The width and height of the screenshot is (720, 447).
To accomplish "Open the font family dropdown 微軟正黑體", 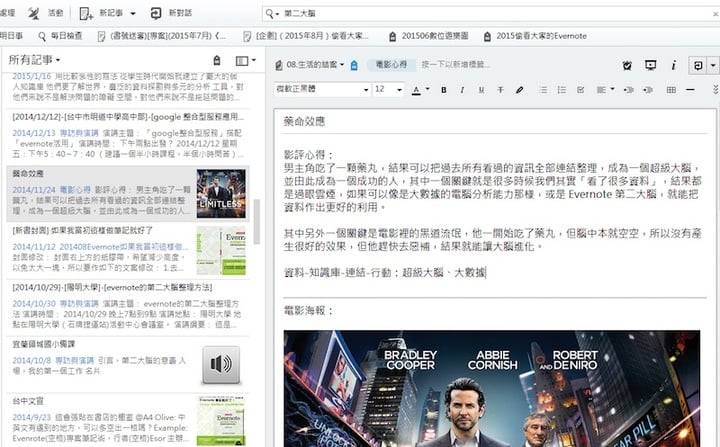I will coord(319,90).
